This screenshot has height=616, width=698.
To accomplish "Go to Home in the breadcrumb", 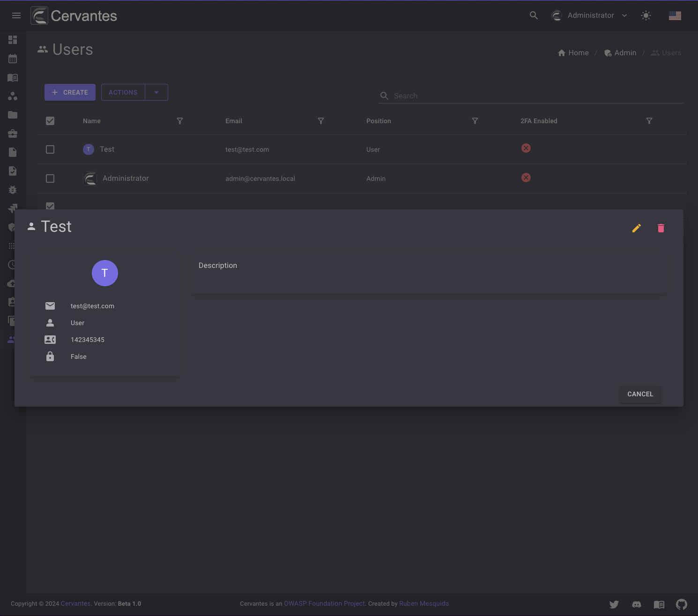I will 573,53.
